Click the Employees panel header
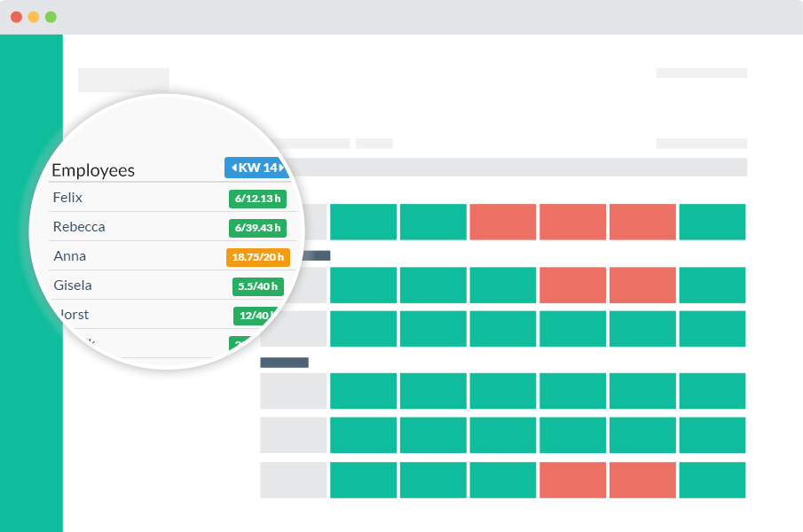 (x=94, y=169)
